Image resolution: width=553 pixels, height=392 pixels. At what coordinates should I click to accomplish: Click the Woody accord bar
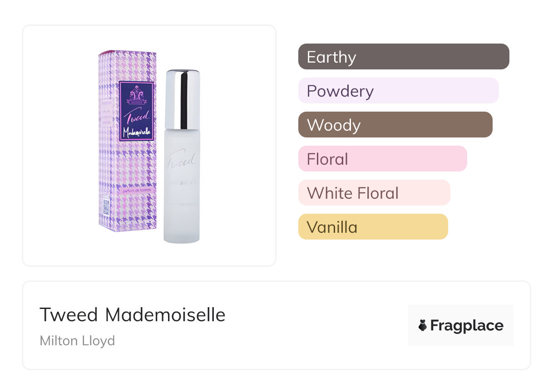[395, 125]
